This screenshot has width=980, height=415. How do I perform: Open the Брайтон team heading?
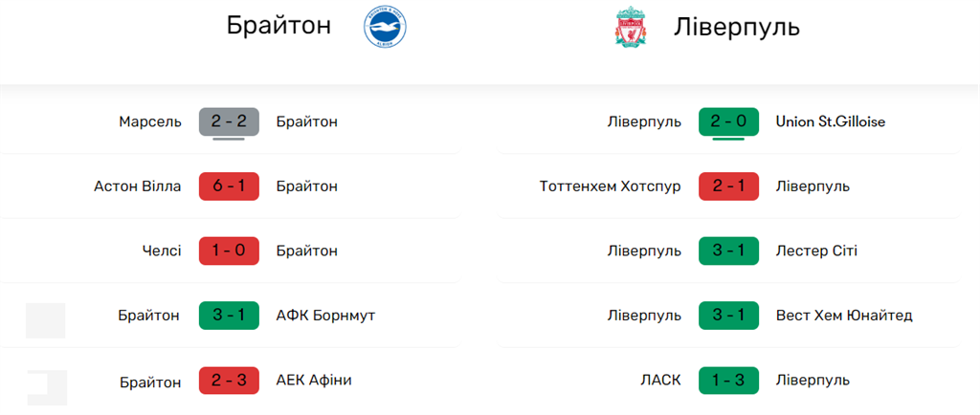(x=278, y=26)
